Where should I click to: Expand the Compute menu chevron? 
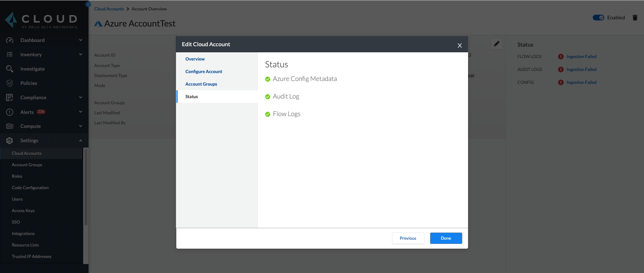[81, 126]
